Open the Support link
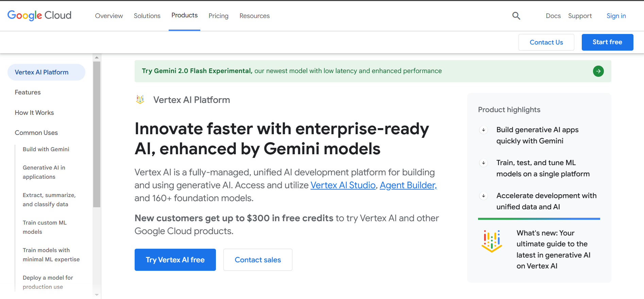The height and width of the screenshot is (299, 644). pyautogui.click(x=580, y=16)
